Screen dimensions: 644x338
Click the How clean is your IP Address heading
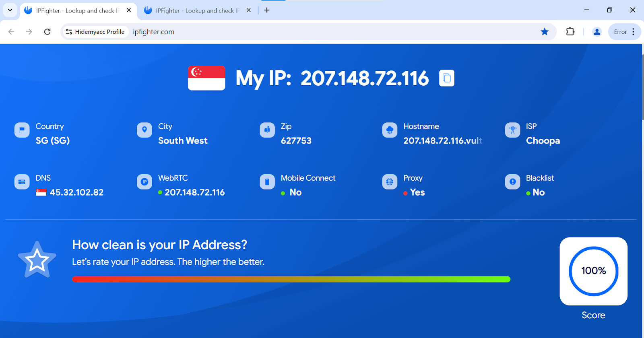[x=159, y=245]
